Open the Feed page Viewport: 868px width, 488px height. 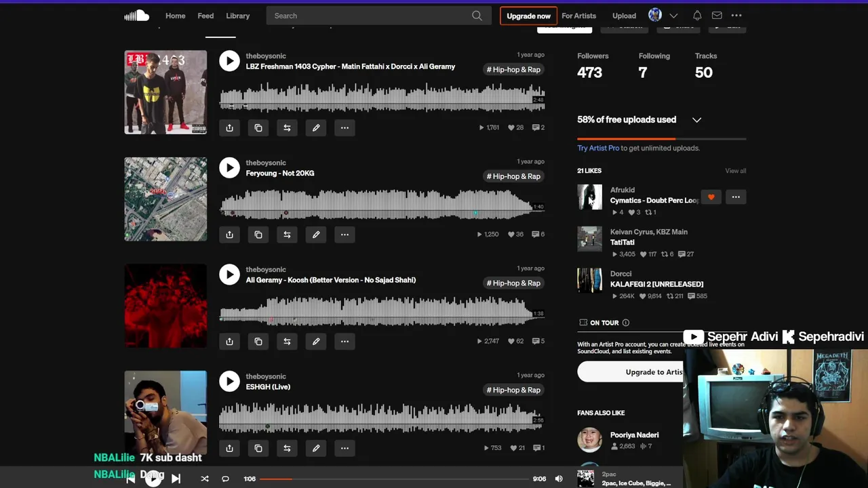(x=205, y=16)
